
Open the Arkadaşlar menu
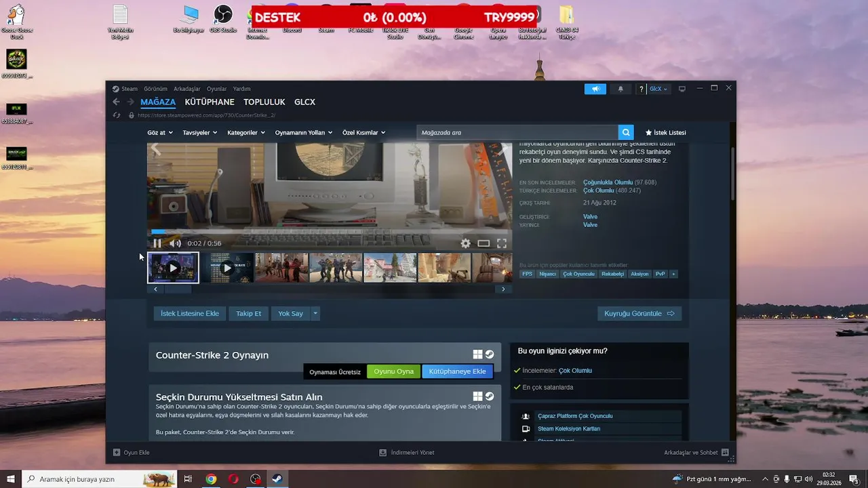coord(187,89)
